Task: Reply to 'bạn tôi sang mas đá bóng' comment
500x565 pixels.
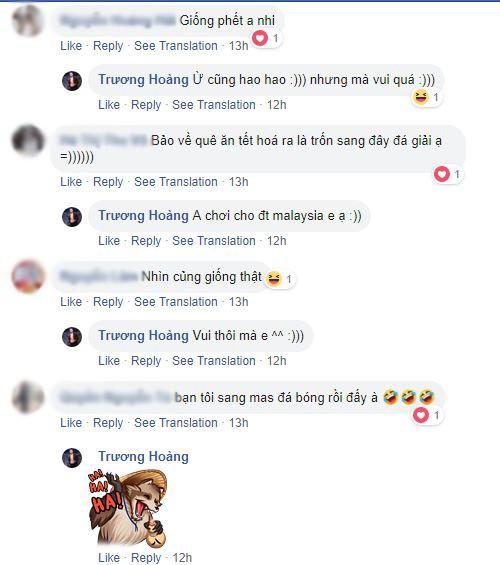Action: click(108, 423)
